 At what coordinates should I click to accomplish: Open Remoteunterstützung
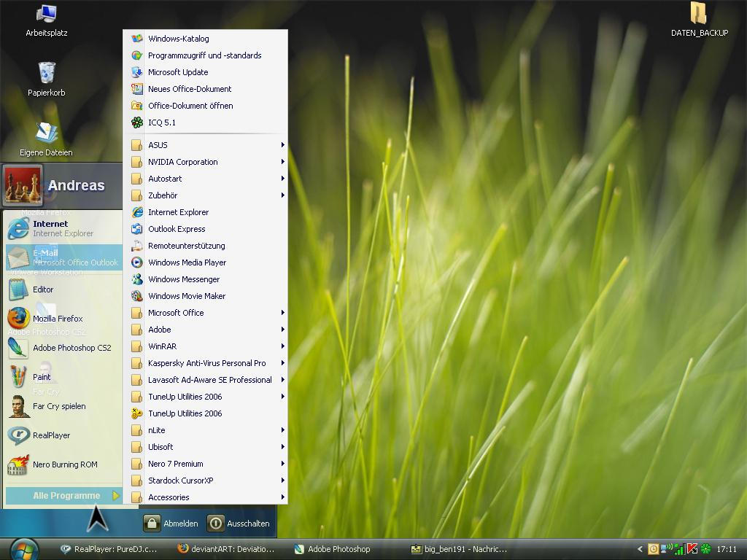(205, 246)
